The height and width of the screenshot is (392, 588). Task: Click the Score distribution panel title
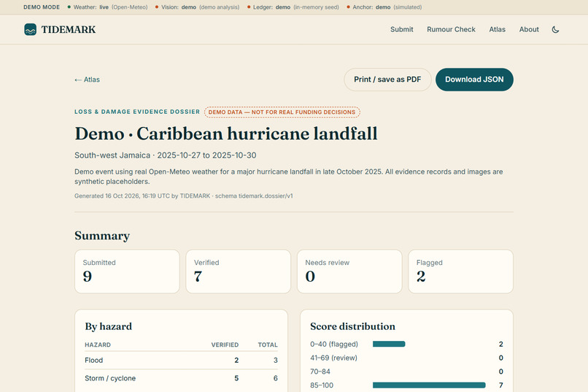(352, 326)
